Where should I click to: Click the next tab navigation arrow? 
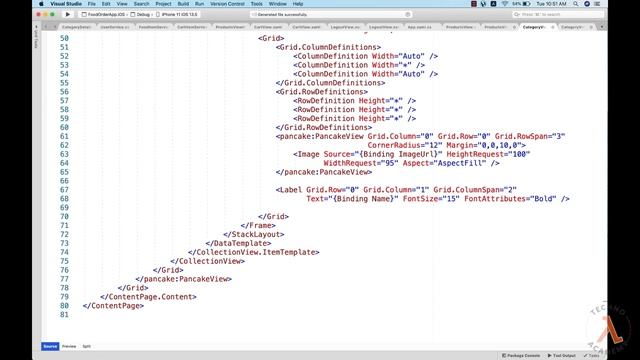54,27
